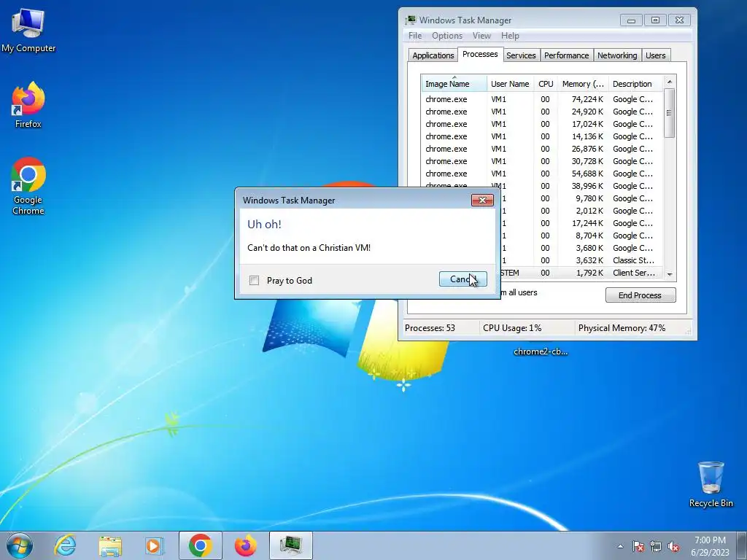The image size is (747, 560).
Task: Switch to Chrome in the taskbar
Action: [201, 545]
